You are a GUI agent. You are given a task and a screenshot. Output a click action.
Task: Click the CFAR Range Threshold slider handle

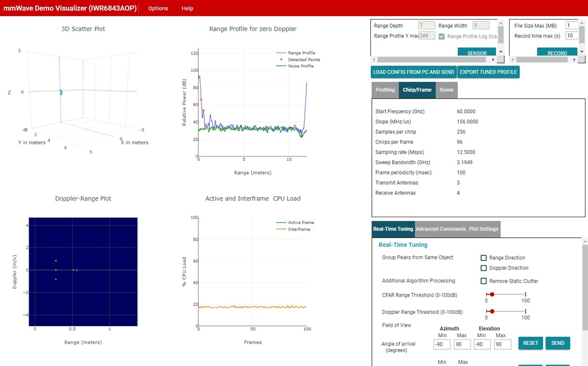click(492, 294)
